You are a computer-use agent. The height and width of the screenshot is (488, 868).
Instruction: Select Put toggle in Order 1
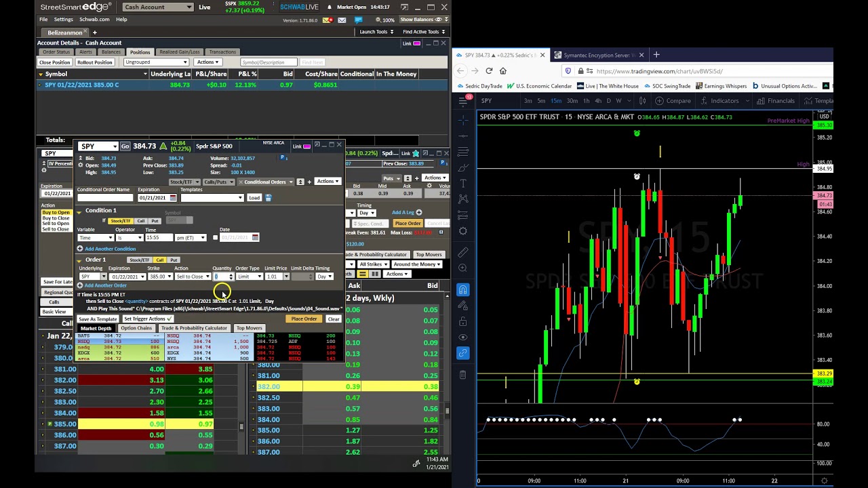click(174, 260)
